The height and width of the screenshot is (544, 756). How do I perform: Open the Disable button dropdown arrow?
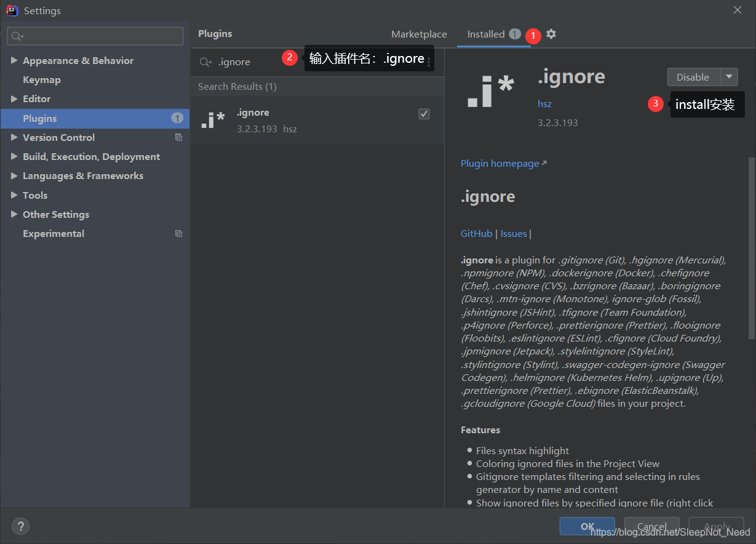tap(729, 77)
